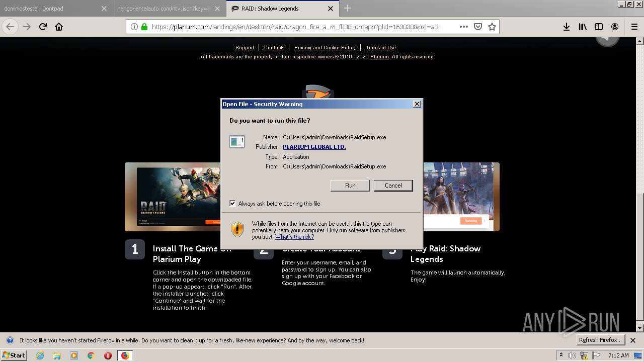644x362 pixels.
Task: Click the notification bar info icon
Action: click(x=10, y=340)
